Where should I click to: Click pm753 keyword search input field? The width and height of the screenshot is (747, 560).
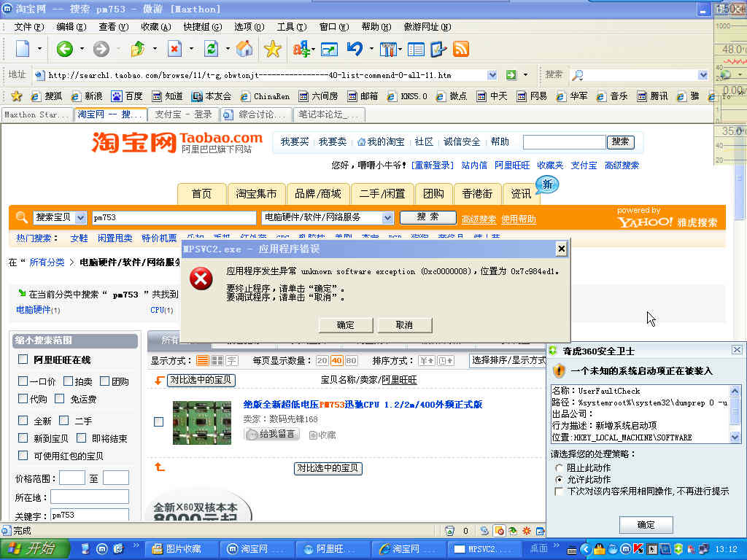coord(174,217)
